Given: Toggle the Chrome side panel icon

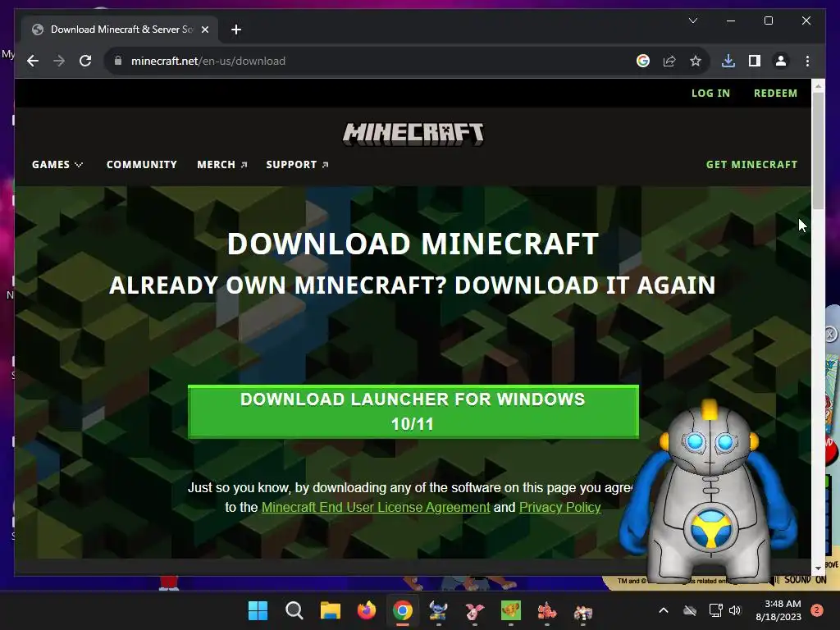Looking at the screenshot, I should [x=755, y=61].
